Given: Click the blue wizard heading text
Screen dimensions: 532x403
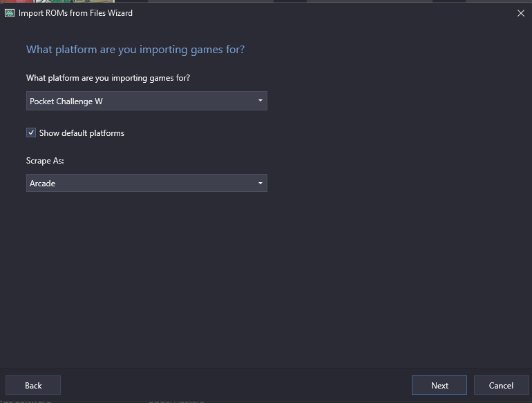Looking at the screenshot, I should [135, 50].
